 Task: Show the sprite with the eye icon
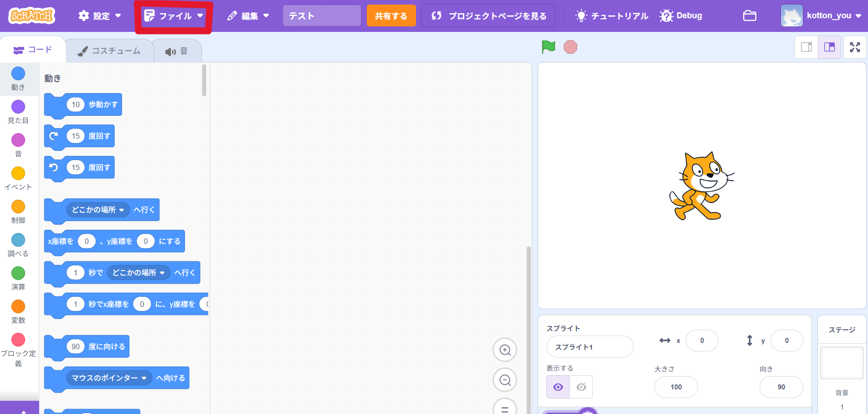click(x=558, y=387)
